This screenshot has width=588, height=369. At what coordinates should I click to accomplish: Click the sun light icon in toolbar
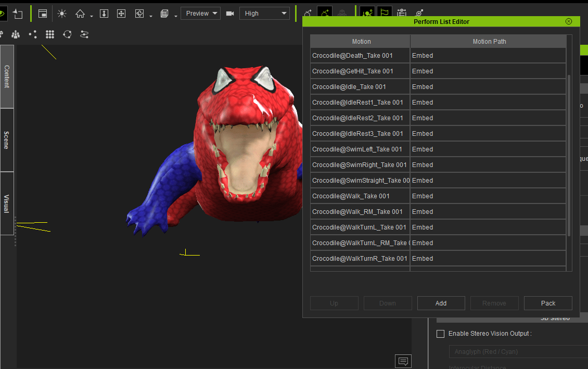pos(62,14)
